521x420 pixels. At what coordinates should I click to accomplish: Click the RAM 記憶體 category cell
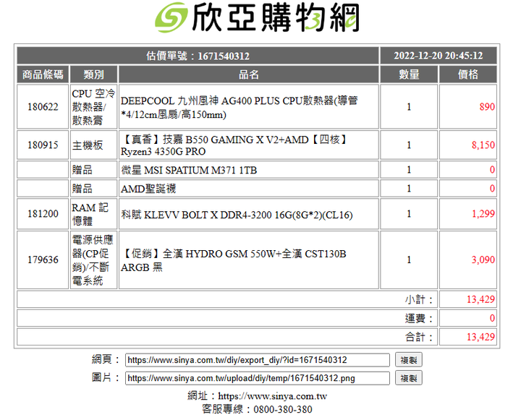pyautogui.click(x=93, y=213)
